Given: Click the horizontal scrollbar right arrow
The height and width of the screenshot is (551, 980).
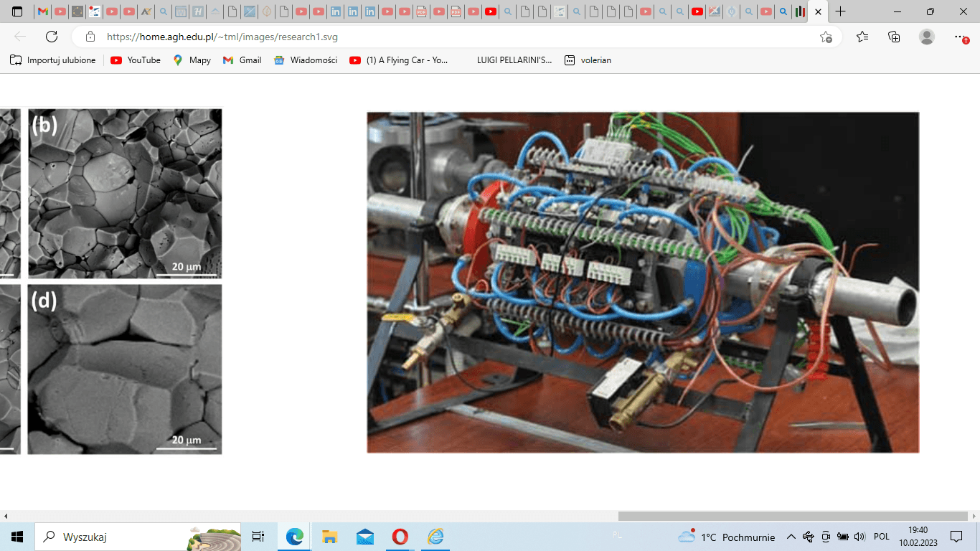Looking at the screenshot, I should [974, 516].
